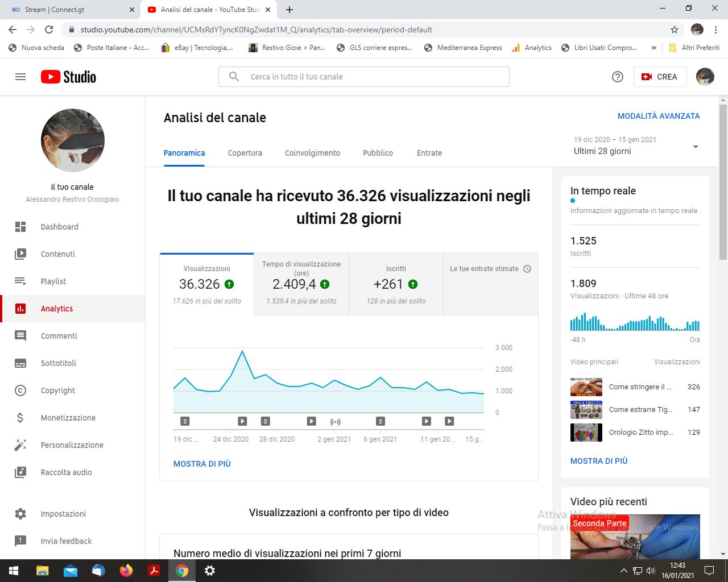Viewport: 728px width, 582px height.
Task: Open the Video più recenti thumbnail
Action: click(x=635, y=537)
